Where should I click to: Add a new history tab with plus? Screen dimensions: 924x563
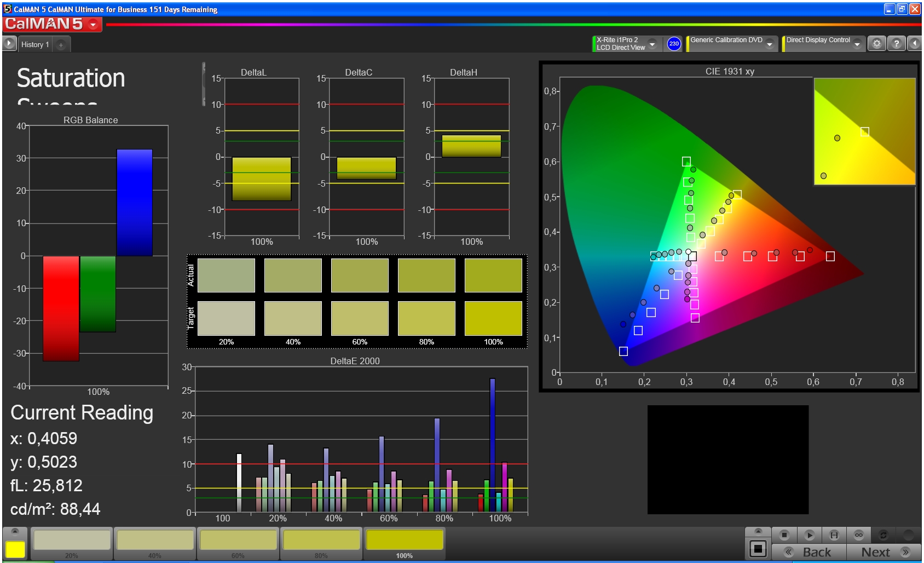tap(61, 45)
